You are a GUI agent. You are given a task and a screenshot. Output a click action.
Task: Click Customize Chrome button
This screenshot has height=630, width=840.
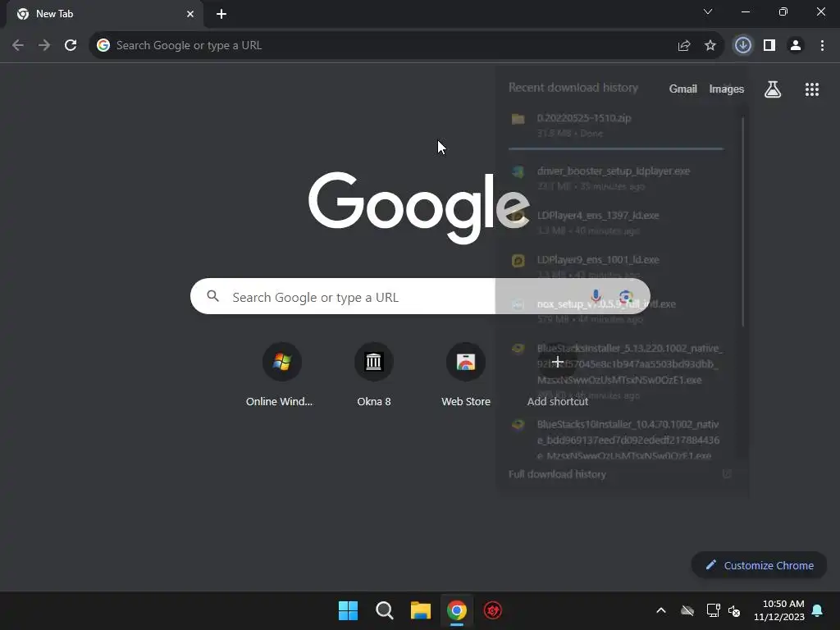pos(759,565)
